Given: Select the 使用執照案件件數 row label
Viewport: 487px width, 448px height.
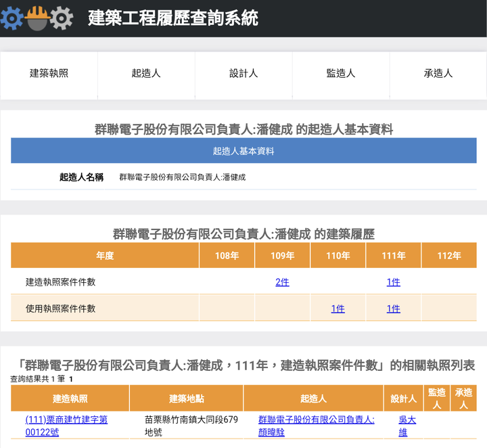Looking at the screenshot, I should tap(60, 309).
